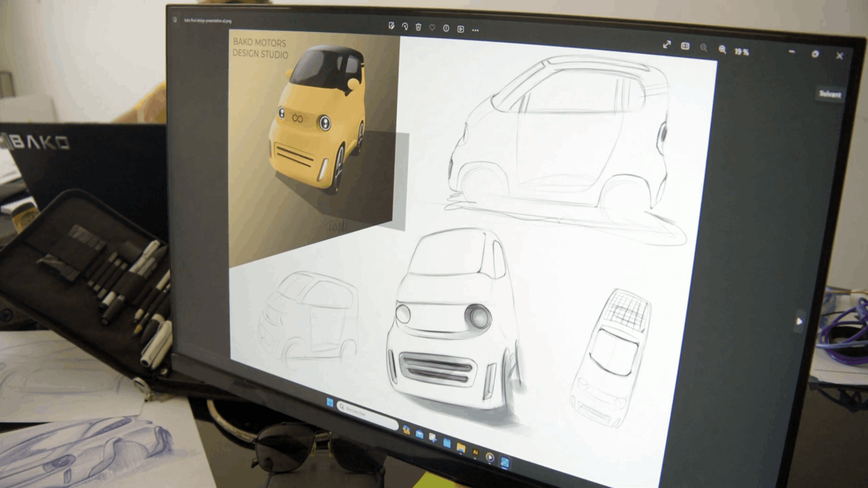Click the search highlight image in taskbar

[x=406, y=430]
